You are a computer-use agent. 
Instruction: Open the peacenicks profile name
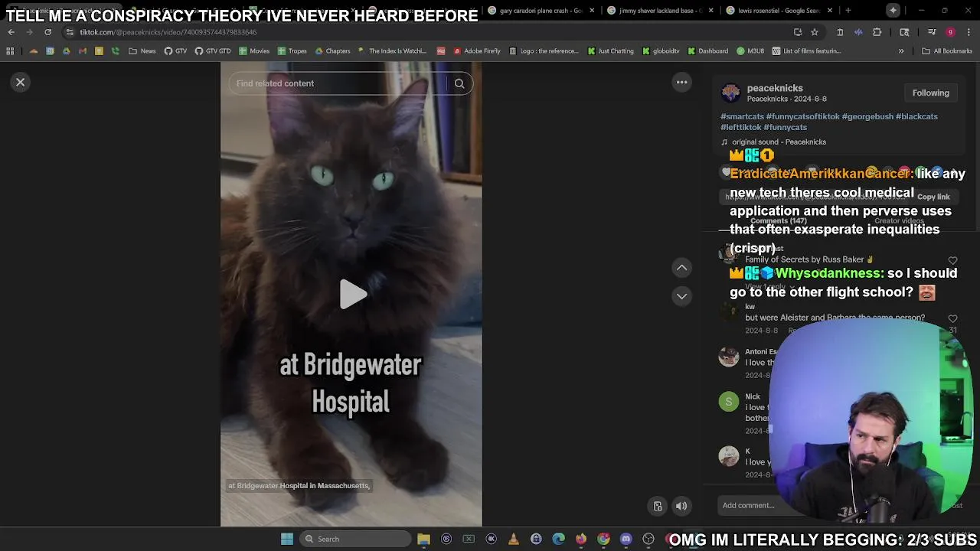pyautogui.click(x=775, y=88)
